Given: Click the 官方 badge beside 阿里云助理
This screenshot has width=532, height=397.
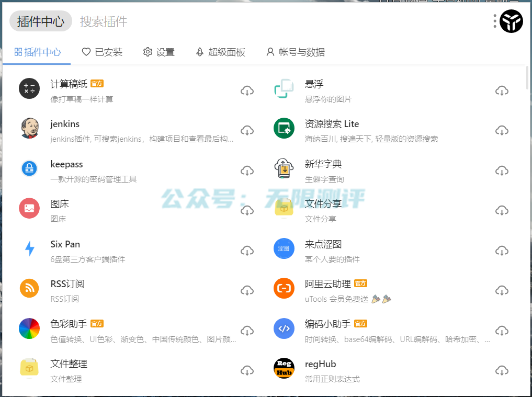Looking at the screenshot, I should 360,283.
